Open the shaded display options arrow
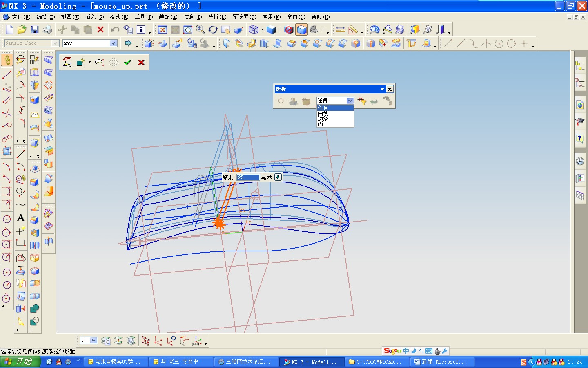Screen dimensions: 588x368 pos(280,29)
